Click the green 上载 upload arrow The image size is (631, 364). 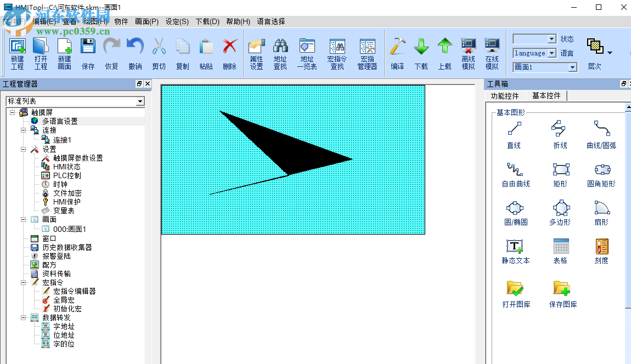tap(444, 54)
